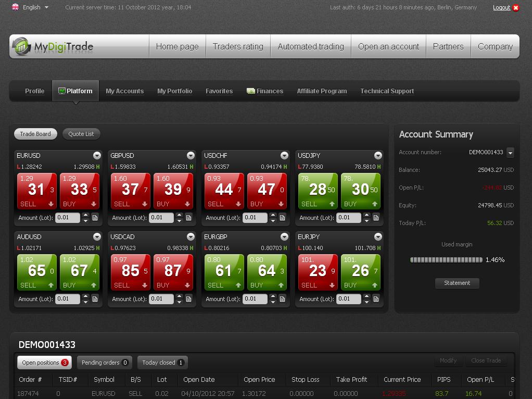Go to Traders rating menu
This screenshot has width=532, height=399.
point(238,46)
